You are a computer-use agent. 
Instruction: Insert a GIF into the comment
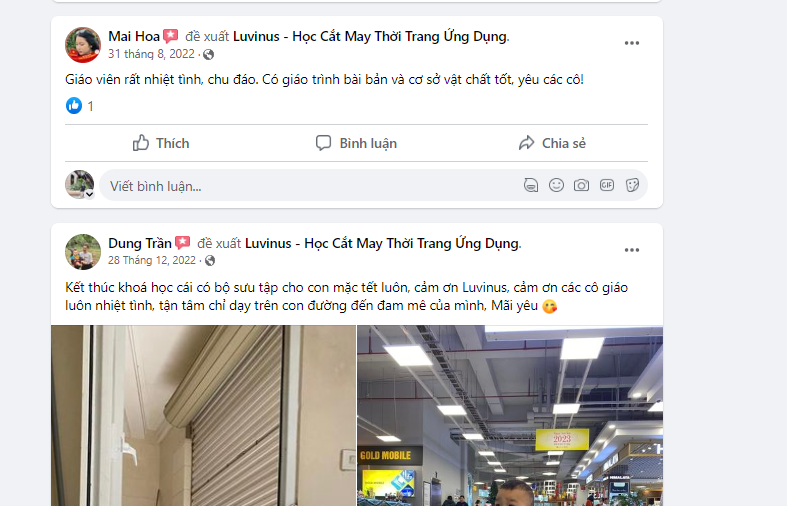[x=607, y=185]
